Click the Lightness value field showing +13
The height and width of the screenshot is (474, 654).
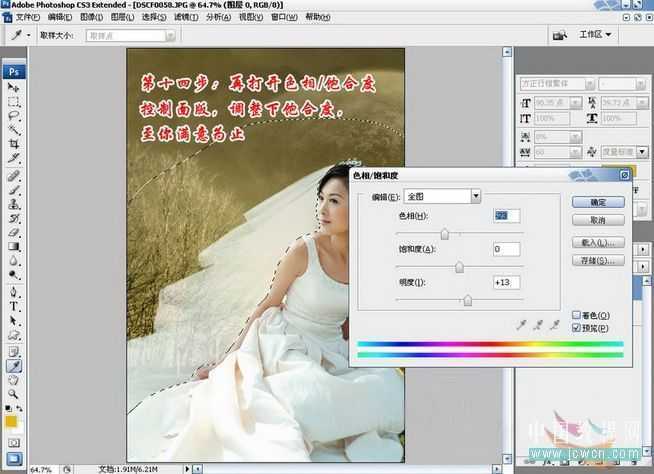tap(507, 282)
